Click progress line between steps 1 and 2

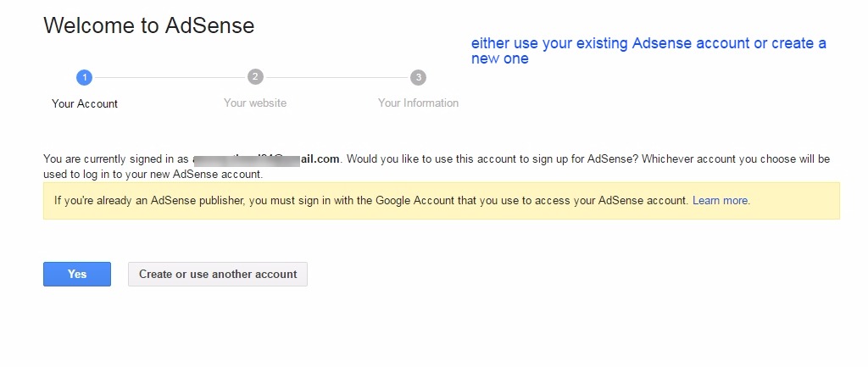[170, 77]
